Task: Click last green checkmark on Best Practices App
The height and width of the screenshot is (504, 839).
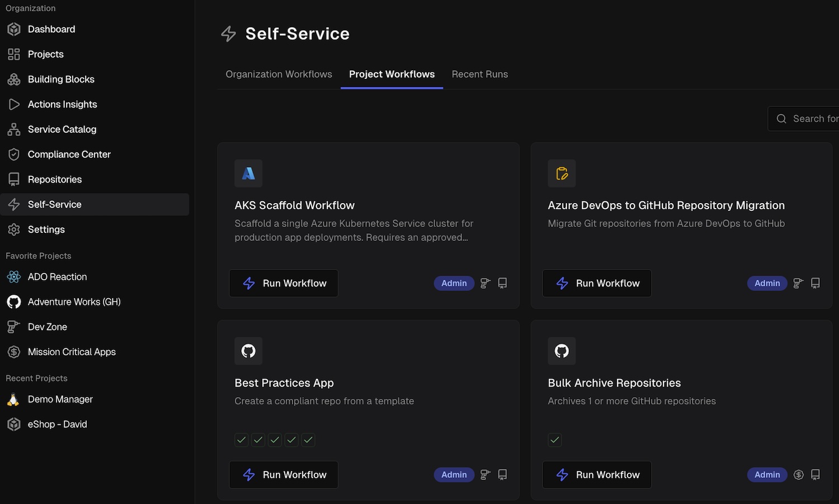Action: [308, 440]
